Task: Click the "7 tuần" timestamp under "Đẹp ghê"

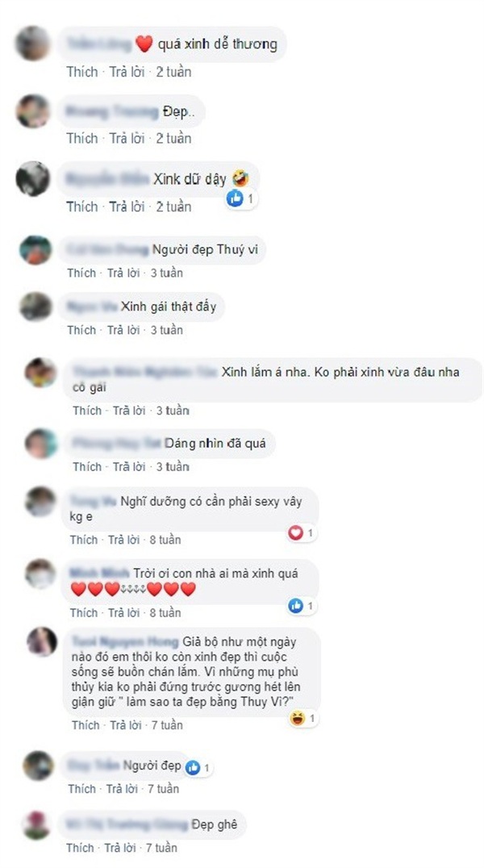Action: (x=161, y=848)
